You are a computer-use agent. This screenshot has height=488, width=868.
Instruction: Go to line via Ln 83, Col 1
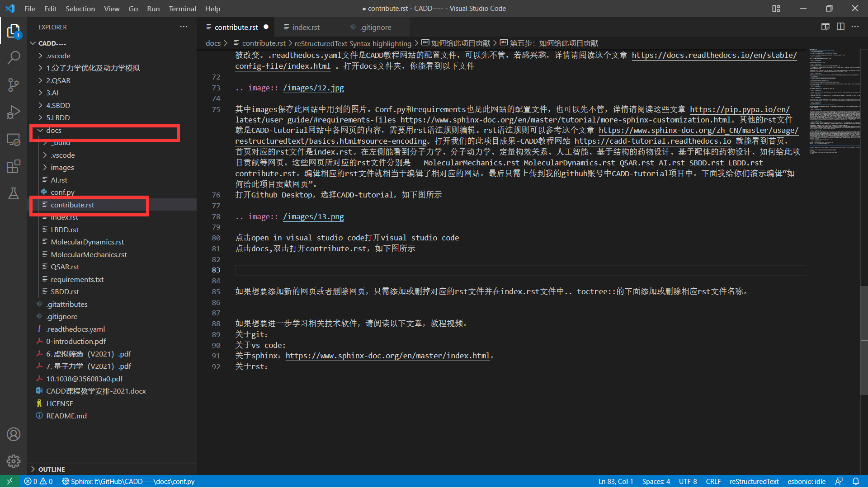point(615,481)
